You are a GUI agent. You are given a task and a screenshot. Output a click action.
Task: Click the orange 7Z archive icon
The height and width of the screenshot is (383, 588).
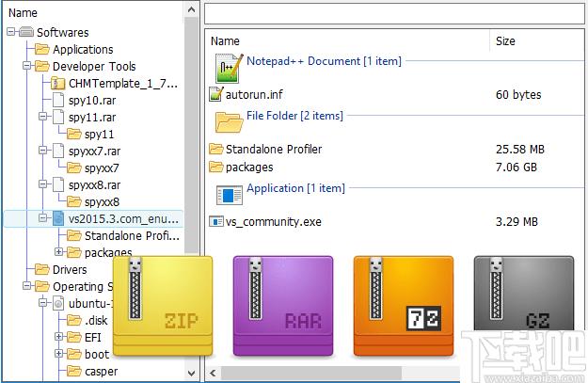pos(404,306)
